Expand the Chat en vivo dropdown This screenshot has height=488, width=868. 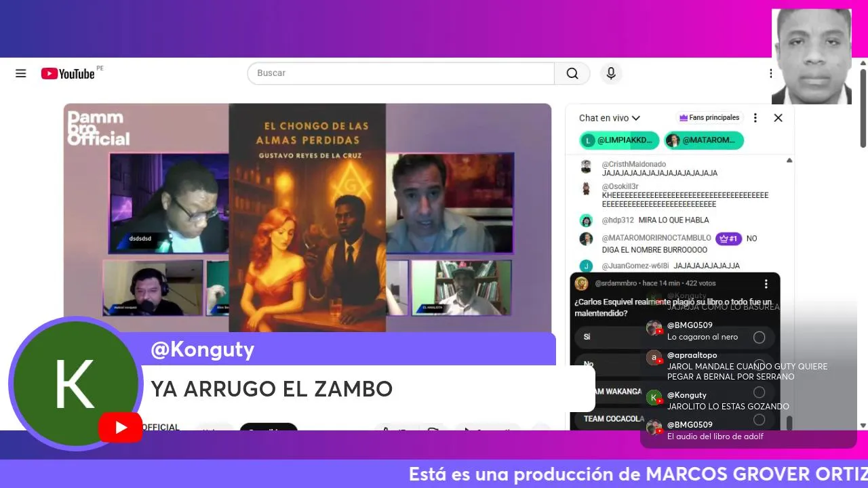pos(609,118)
